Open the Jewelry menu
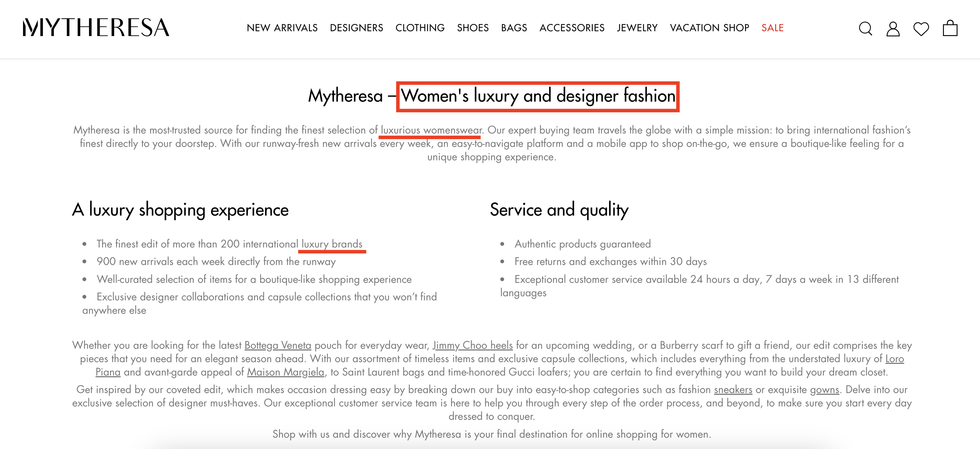980x449 pixels. (637, 28)
